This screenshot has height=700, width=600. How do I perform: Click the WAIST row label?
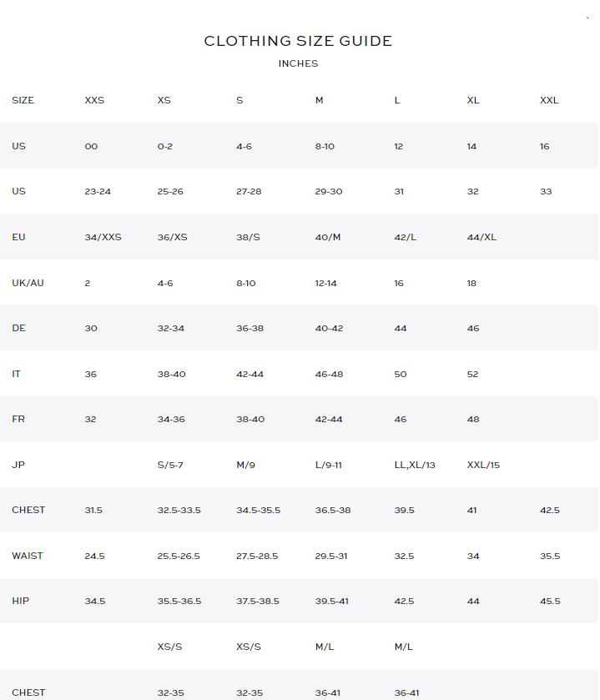(28, 556)
